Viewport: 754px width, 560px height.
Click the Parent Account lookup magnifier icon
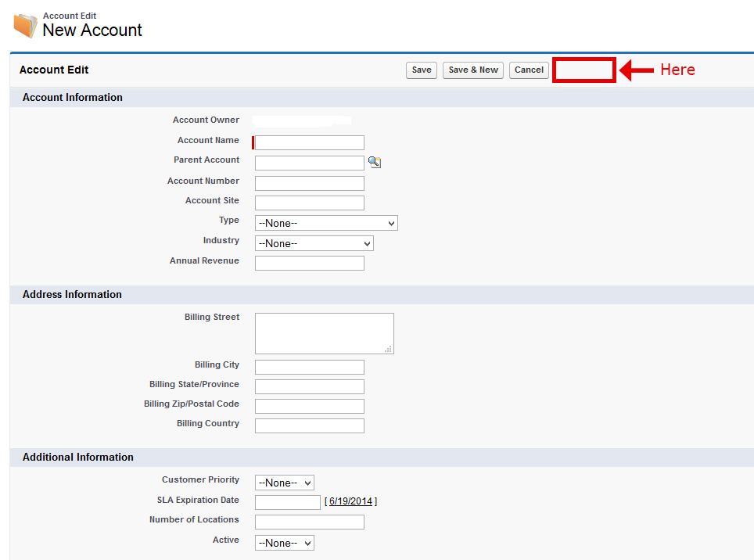tap(375, 162)
